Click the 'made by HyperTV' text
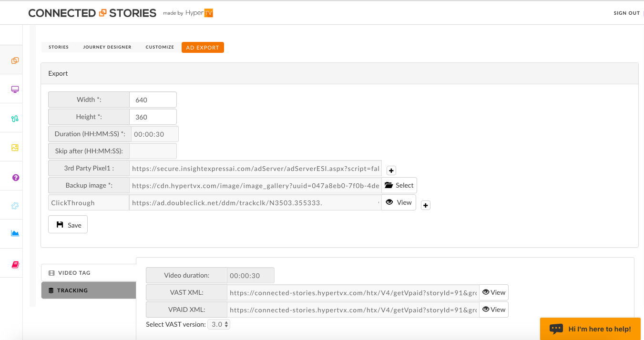The height and width of the screenshot is (340, 644). 188,13
